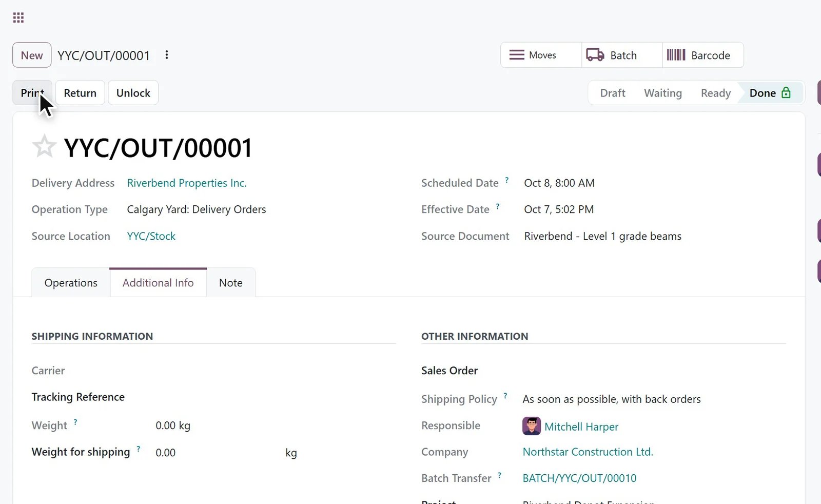Viewport: 821px width, 504px height.
Task: Click the Barcode stripes icon
Action: (x=676, y=55)
